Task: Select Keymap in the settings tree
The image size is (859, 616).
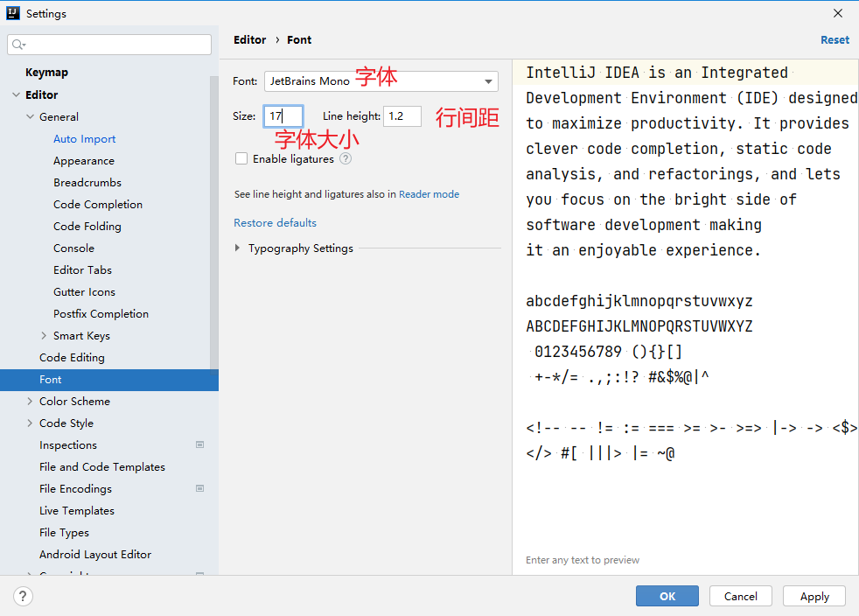Action: [x=46, y=73]
